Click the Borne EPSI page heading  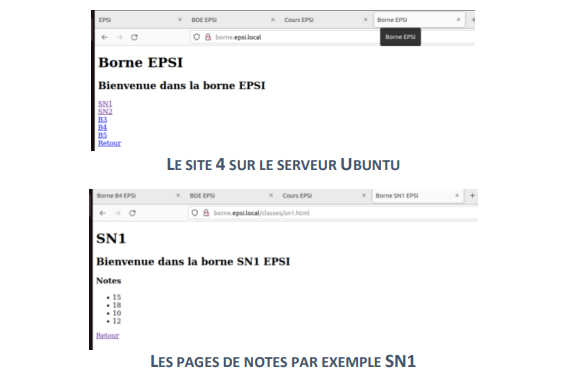(x=141, y=63)
